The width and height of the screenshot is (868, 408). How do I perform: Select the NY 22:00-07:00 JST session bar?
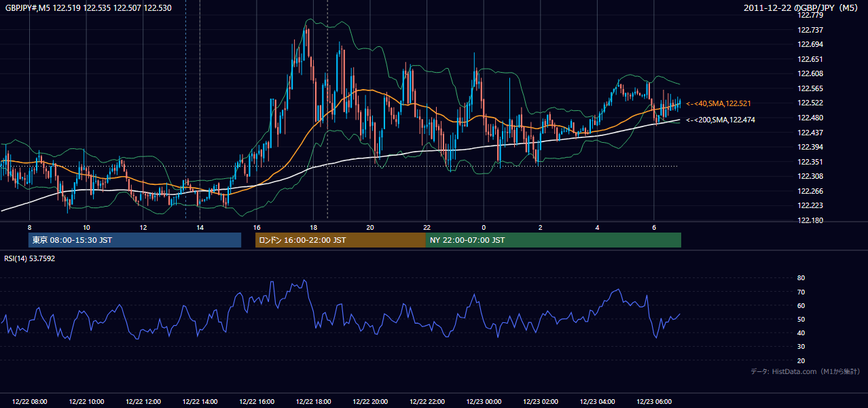point(554,240)
